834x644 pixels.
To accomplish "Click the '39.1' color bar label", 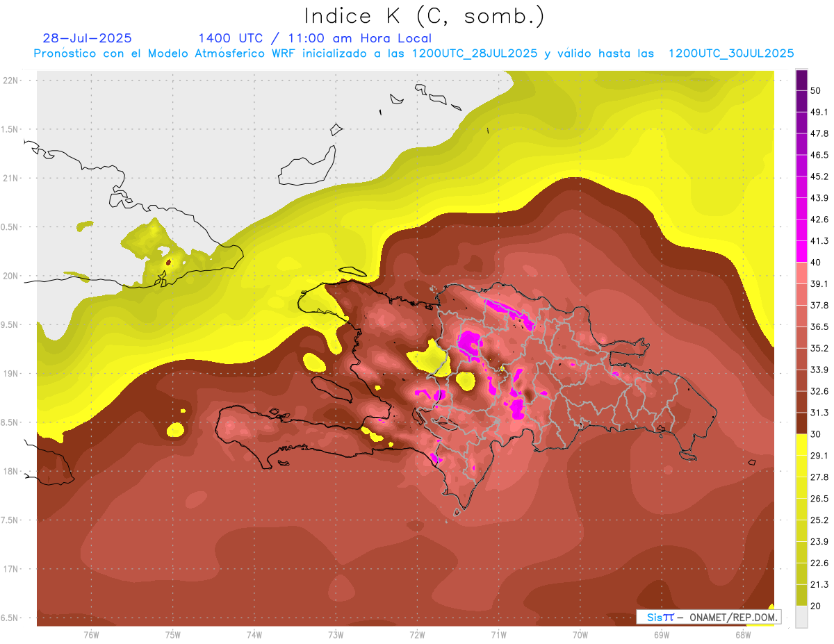I will (x=819, y=283).
